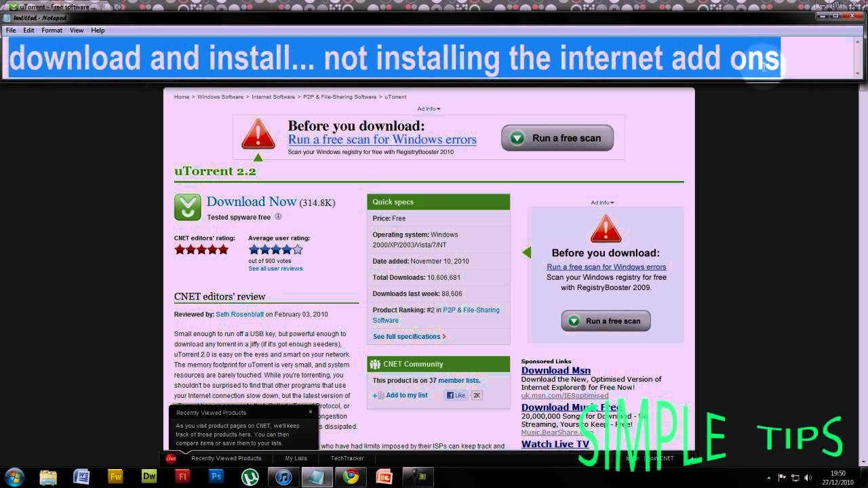Open the Ad Info dropdown above top banner
Image resolution: width=868 pixels, height=488 pixels.
429,108
